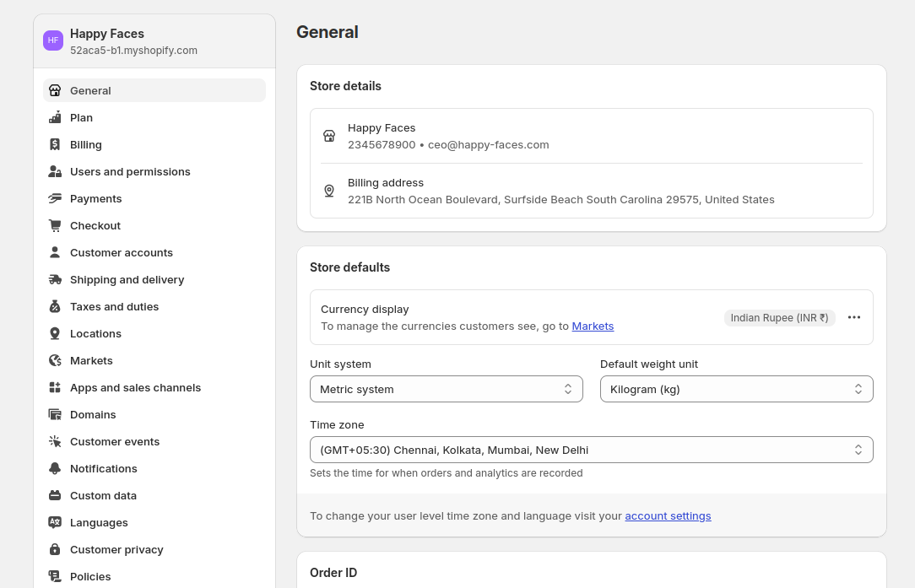Open Checkout settings label
This screenshot has width=915, height=588.
click(95, 225)
